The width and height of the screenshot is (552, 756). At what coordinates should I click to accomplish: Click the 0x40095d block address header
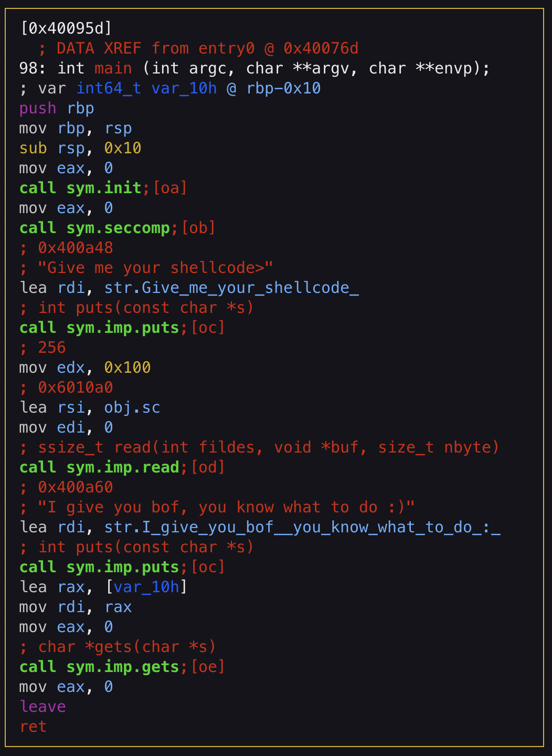[x=66, y=28]
